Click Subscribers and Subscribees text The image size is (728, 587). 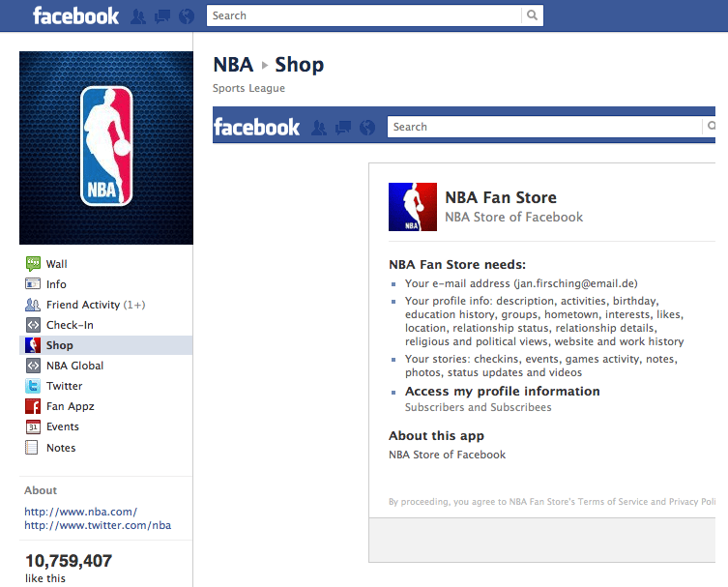pyautogui.click(x=479, y=407)
